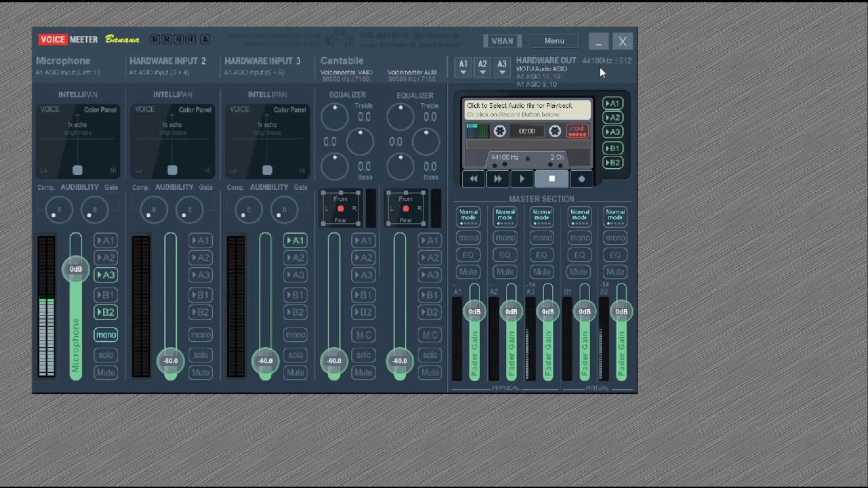Open the Microphone input device list
868x488 pixels.
tap(68, 72)
